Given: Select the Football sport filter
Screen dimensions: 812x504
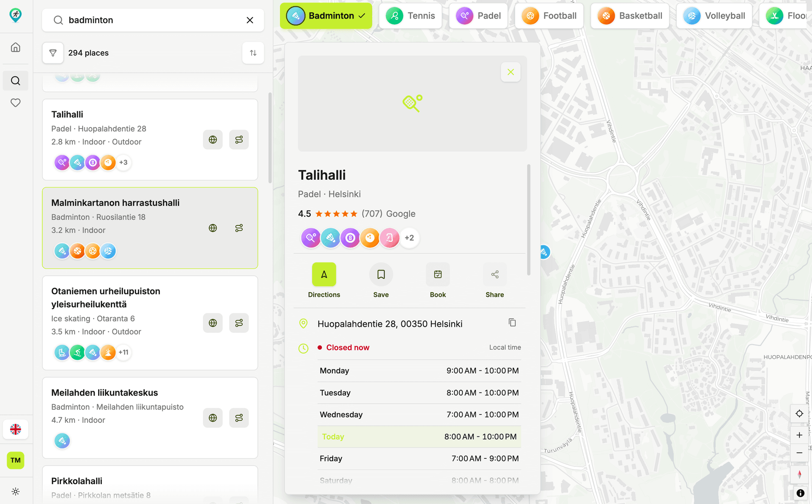Looking at the screenshot, I should point(549,16).
